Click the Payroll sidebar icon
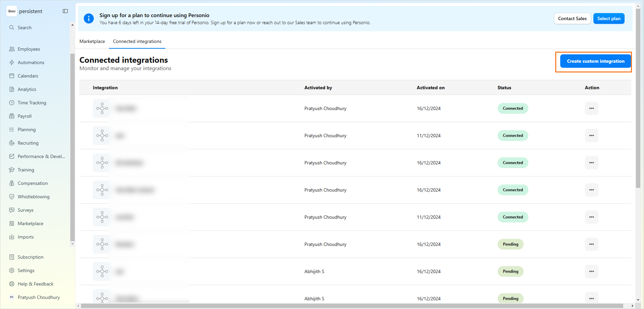This screenshot has width=644, height=309. point(12,116)
